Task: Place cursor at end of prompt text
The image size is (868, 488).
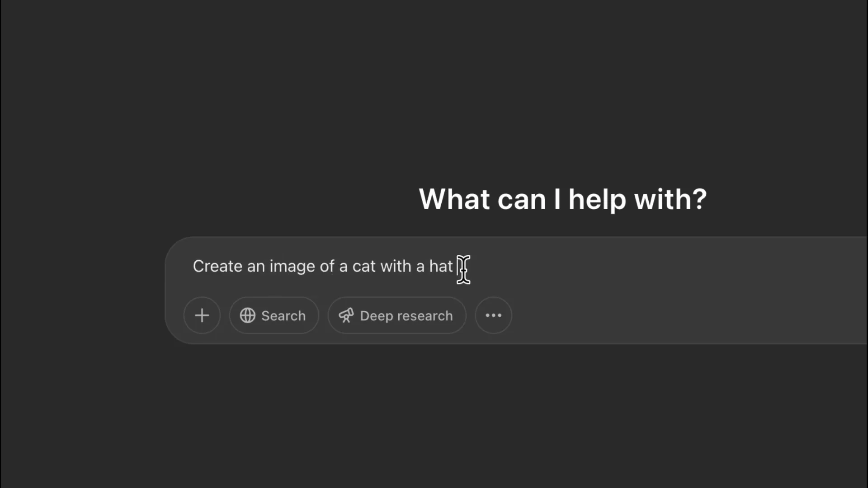Action: (458, 267)
